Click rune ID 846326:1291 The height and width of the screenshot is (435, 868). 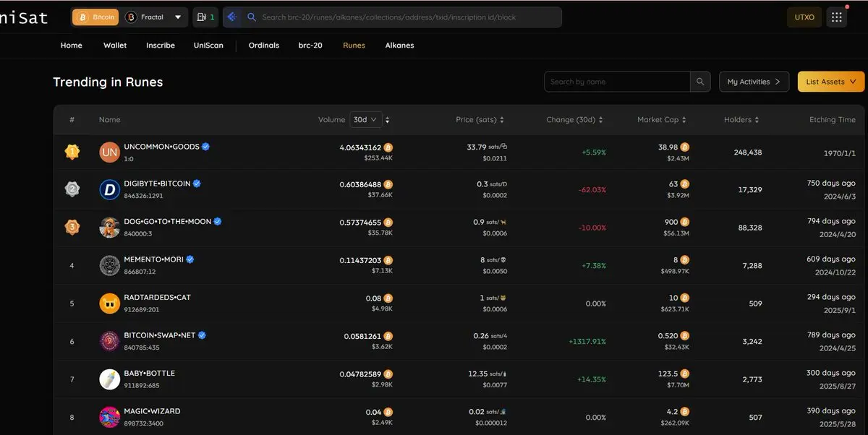click(x=143, y=196)
